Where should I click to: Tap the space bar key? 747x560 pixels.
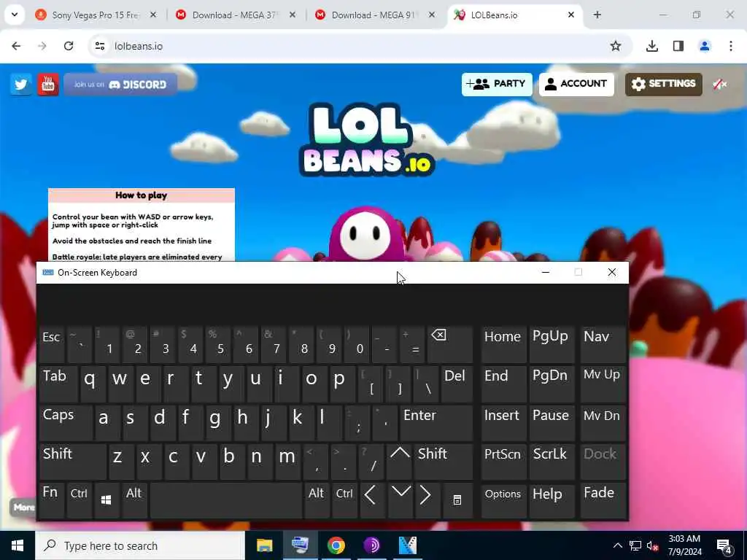coord(226,500)
